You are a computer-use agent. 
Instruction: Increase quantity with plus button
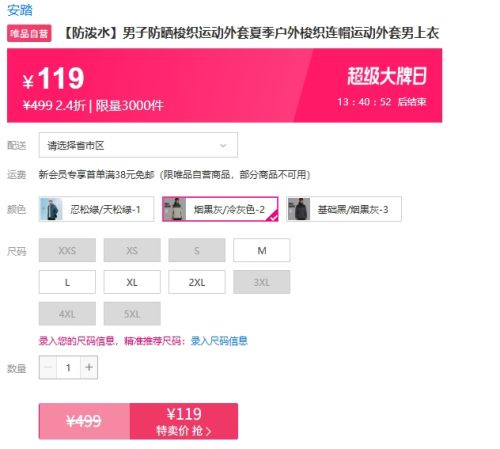click(x=89, y=367)
